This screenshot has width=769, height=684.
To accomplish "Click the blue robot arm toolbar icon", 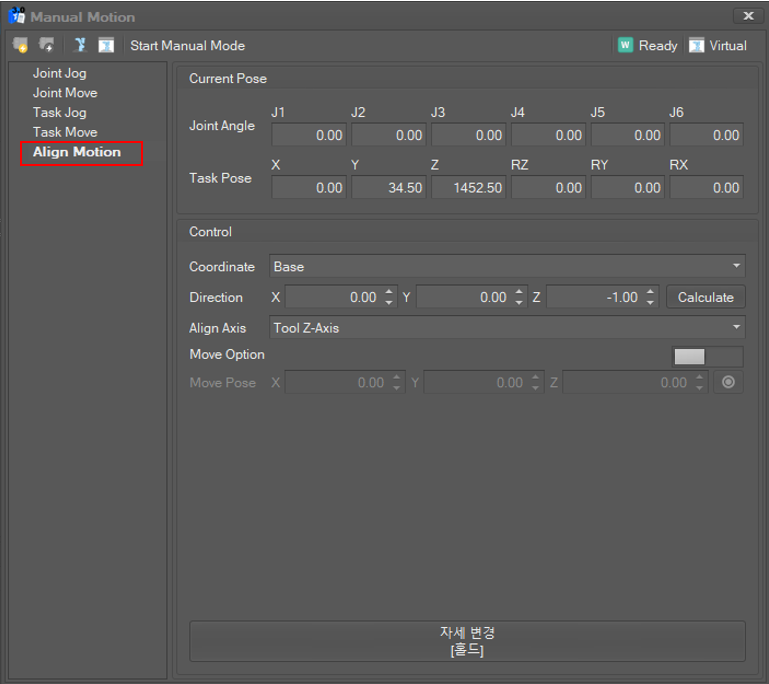I will pyautogui.click(x=80, y=45).
